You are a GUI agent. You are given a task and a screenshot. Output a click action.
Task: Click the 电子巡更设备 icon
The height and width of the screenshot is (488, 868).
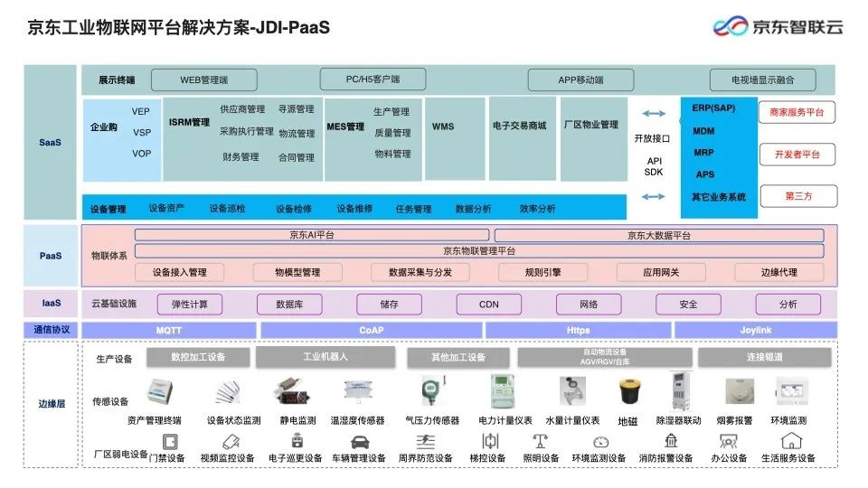297,440
